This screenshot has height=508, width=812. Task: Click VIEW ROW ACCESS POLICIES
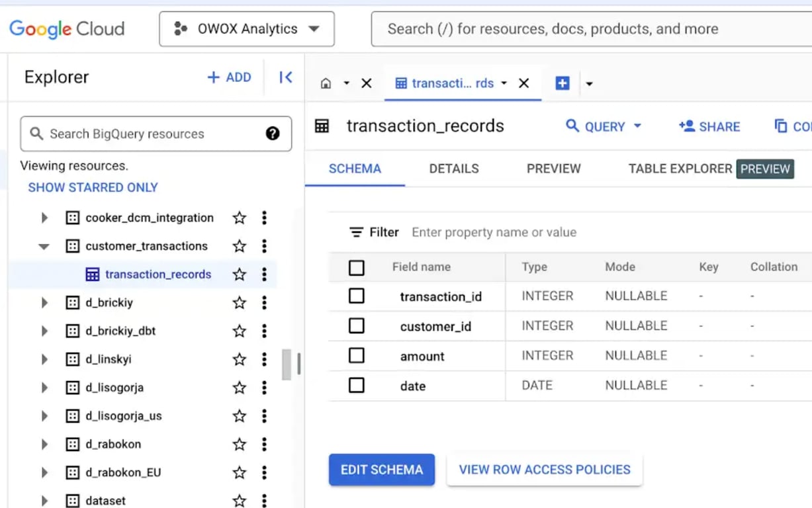[545, 470]
